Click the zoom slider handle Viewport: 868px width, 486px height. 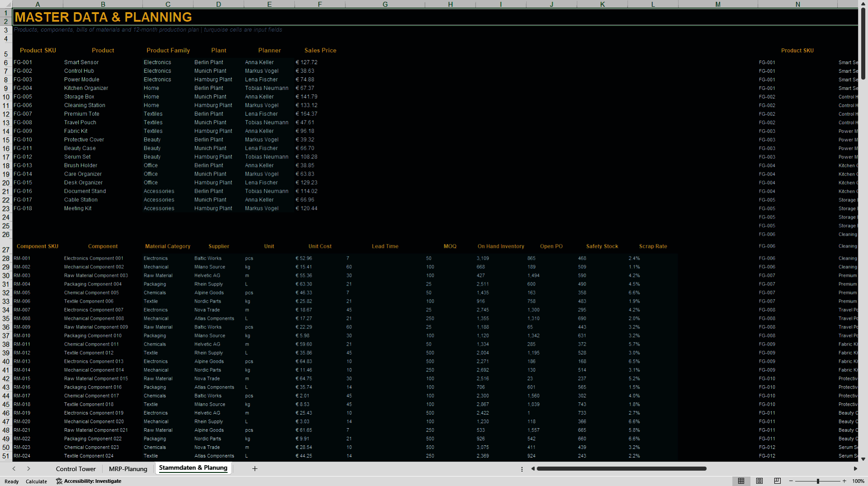tap(818, 481)
